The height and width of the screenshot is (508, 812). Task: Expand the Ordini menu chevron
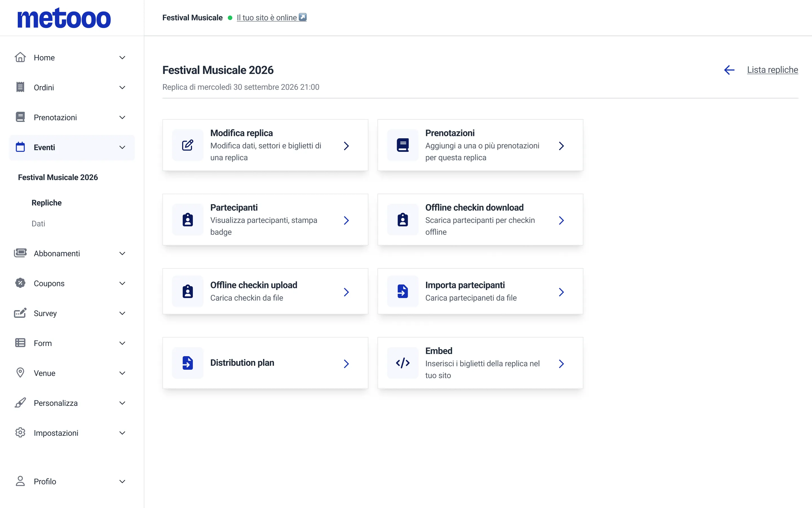click(x=122, y=87)
